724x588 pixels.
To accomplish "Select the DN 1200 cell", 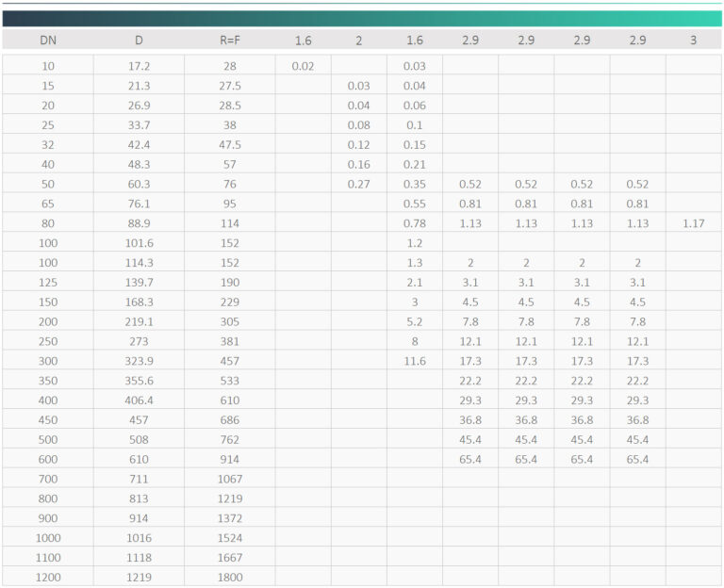I will point(47,578).
